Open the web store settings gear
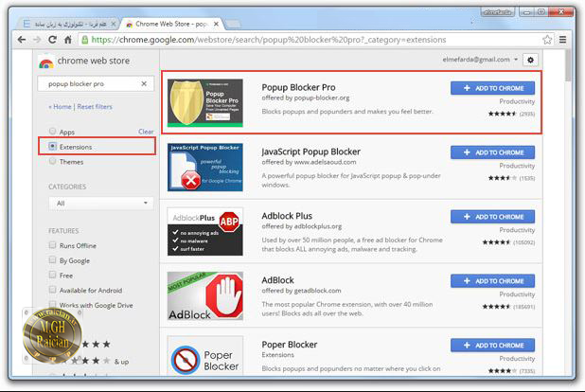 click(x=530, y=60)
